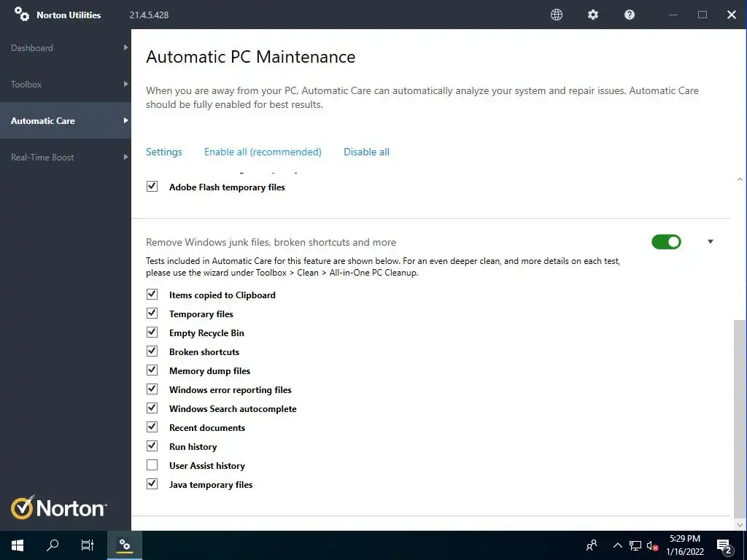Uncheck Empty Recycle Bin
The image size is (747, 560).
click(152, 332)
